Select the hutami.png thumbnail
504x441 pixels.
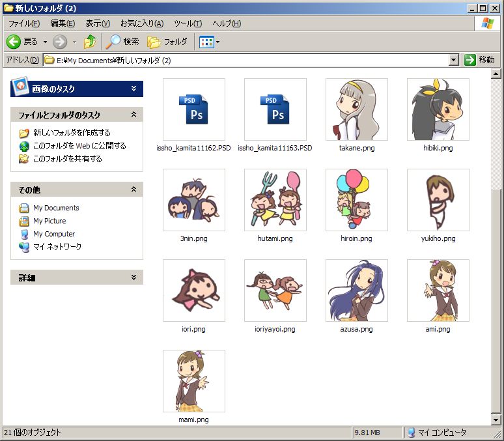[275, 200]
